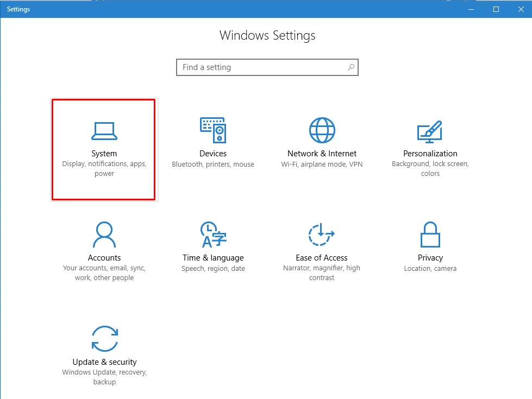The width and height of the screenshot is (532, 399).
Task: Open the Personalization paintbrush icon
Action: 430,131
